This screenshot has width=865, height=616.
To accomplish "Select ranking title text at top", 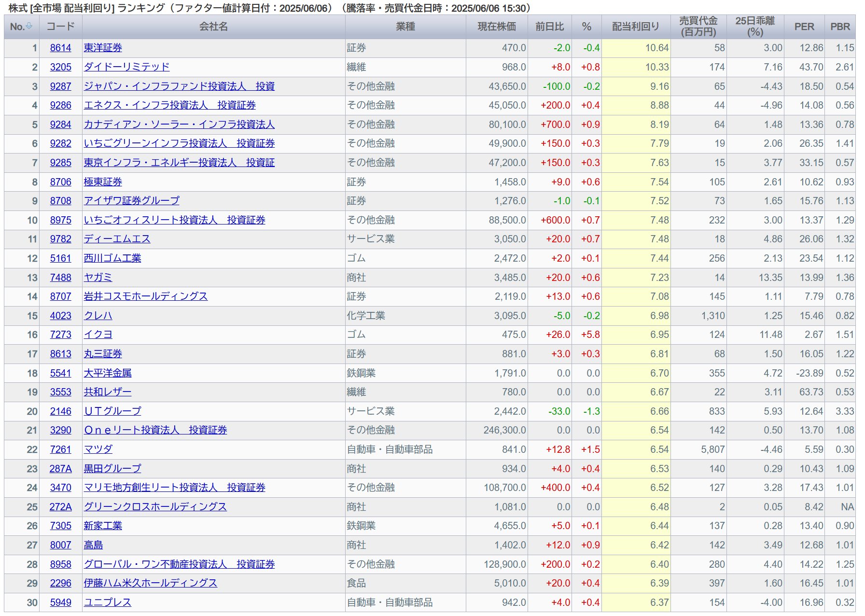I will 270,8.
